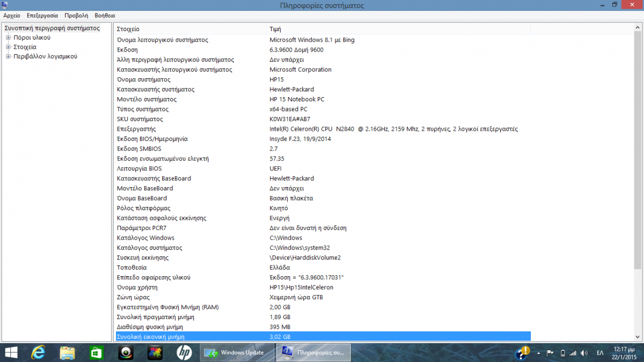Select the Κατασκευαστής BaseBoard row
The image size is (644, 362).
[323, 179]
